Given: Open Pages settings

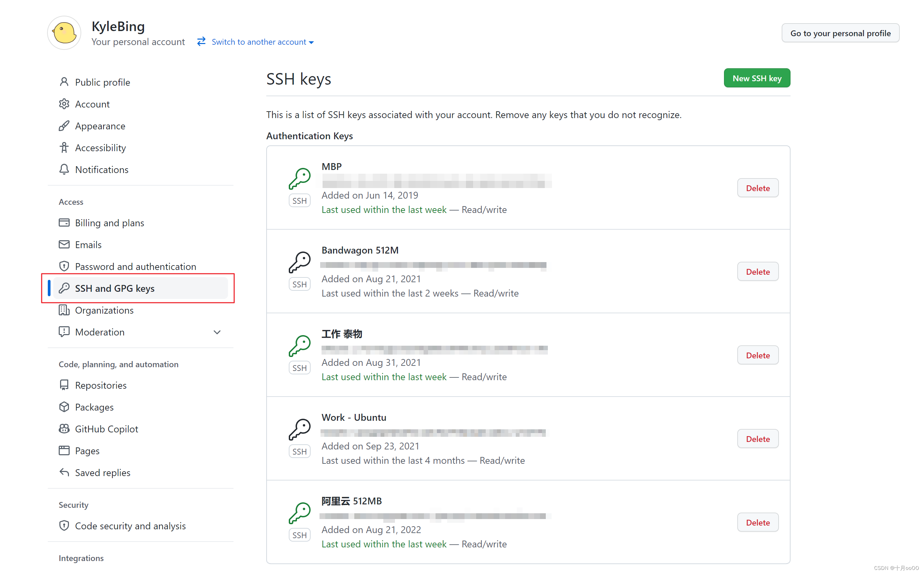Looking at the screenshot, I should tap(87, 450).
